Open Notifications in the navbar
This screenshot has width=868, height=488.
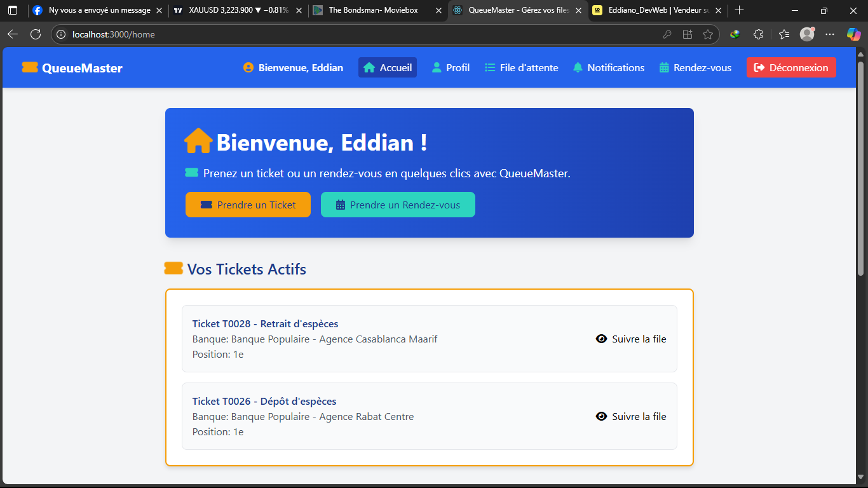tap(609, 67)
